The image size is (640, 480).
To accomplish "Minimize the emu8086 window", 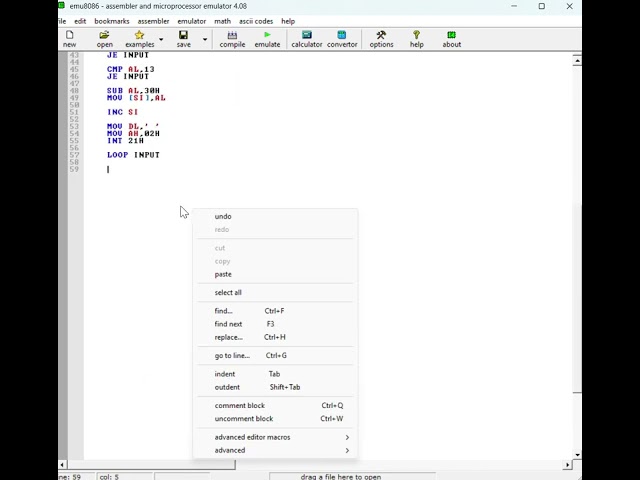I will tap(514, 6).
